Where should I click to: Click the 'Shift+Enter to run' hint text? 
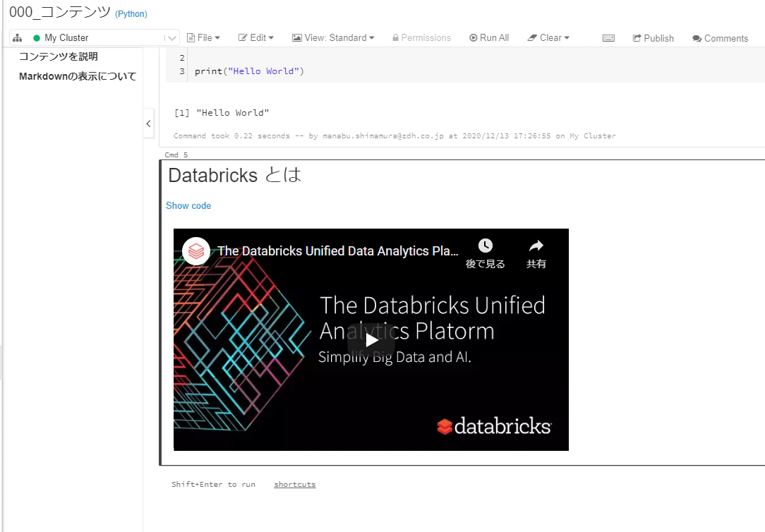pos(213,484)
